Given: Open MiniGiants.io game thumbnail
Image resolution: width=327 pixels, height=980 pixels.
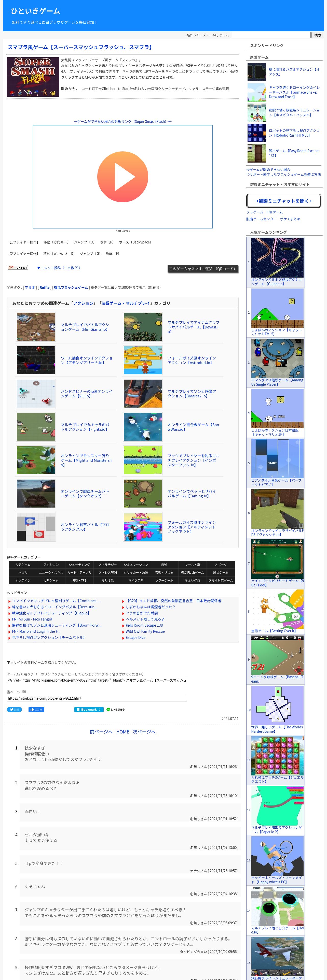Looking at the screenshot, I should click(36, 327).
